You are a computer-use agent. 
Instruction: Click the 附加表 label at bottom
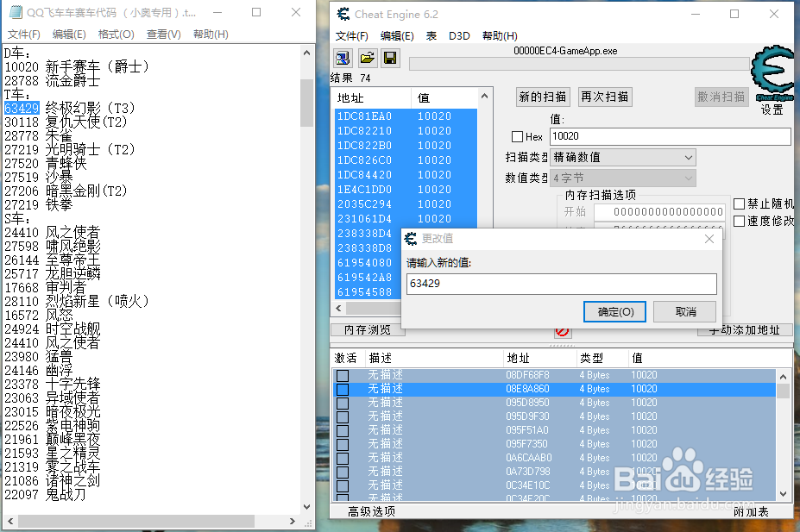tap(751, 511)
